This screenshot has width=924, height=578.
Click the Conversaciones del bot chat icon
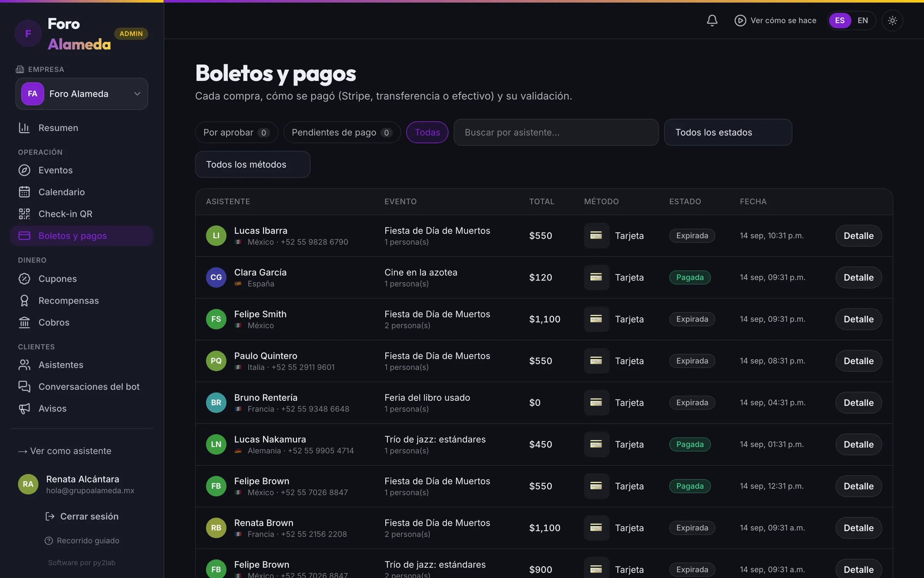coord(24,386)
